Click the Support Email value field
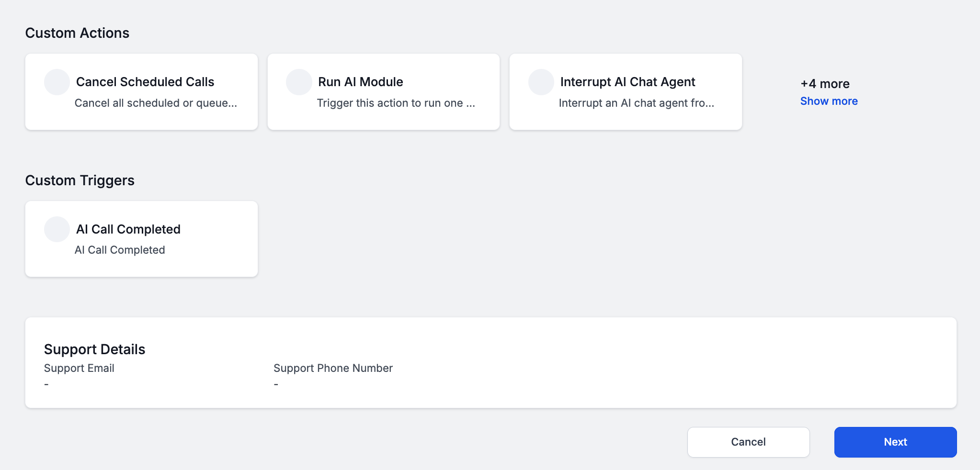This screenshot has height=470, width=980. click(x=46, y=384)
